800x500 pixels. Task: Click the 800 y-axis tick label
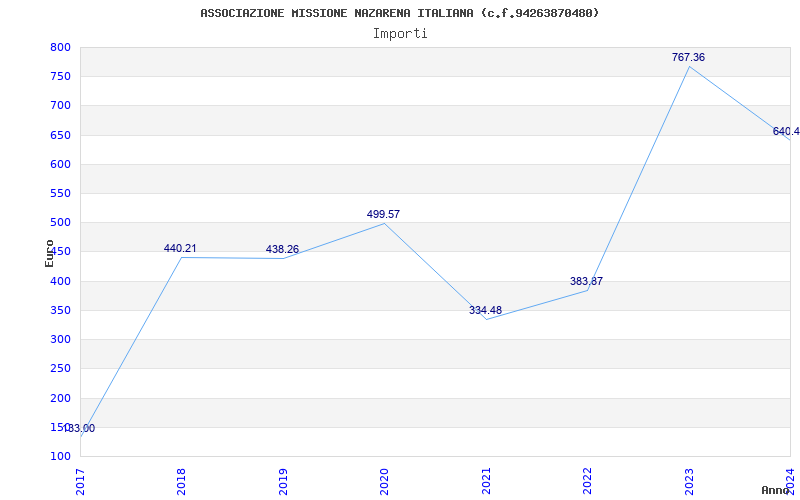point(60,47)
